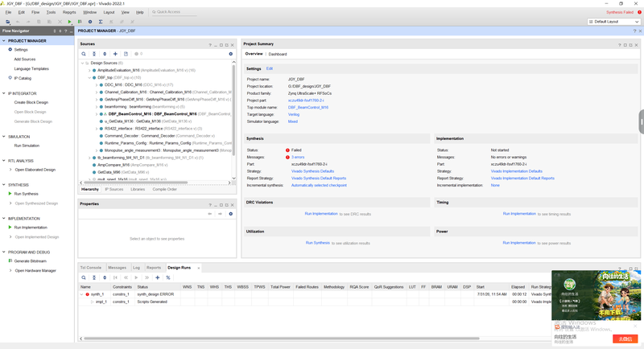Open Settings via main toolbar gear icon
The image size is (644, 349).
click(90, 22)
